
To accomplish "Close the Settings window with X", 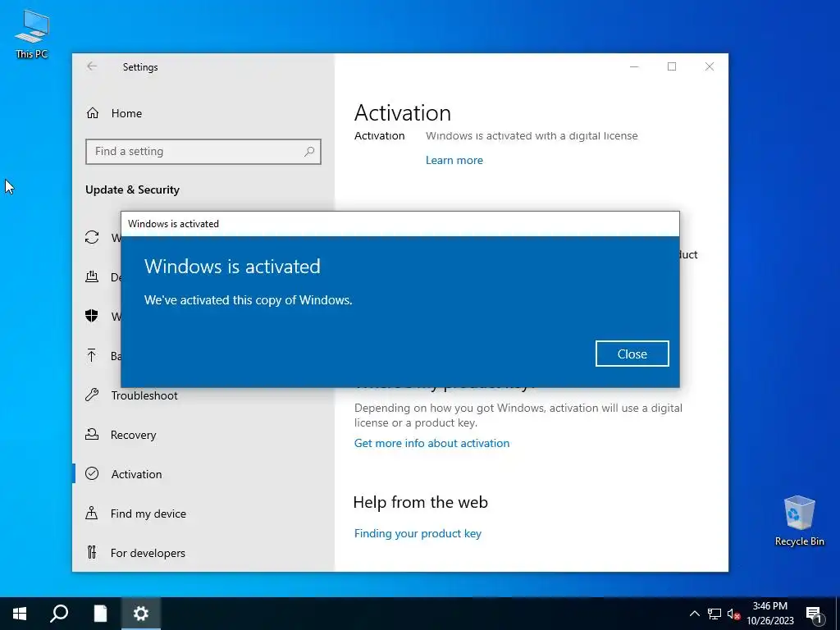I will coord(710,66).
